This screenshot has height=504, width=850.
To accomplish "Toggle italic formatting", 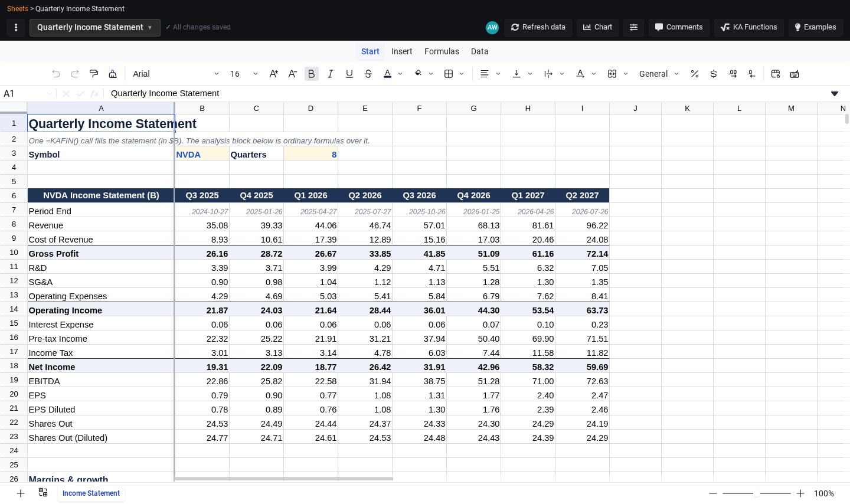I will click(331, 74).
